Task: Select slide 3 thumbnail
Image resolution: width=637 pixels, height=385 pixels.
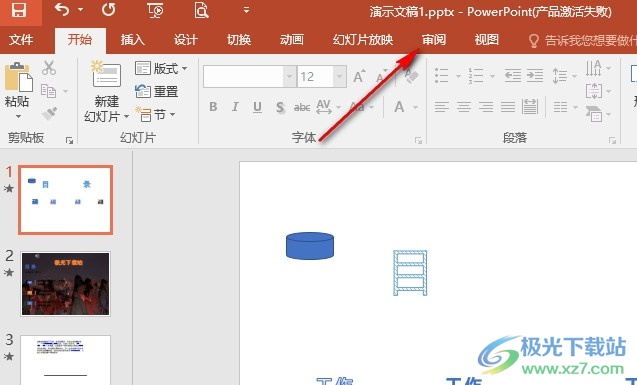Action: (65, 360)
